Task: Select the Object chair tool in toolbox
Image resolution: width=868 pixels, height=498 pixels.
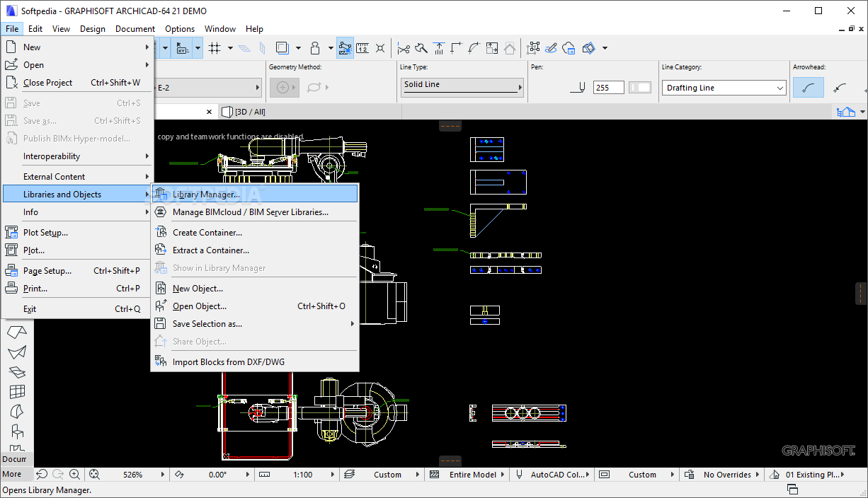Action: (x=17, y=431)
